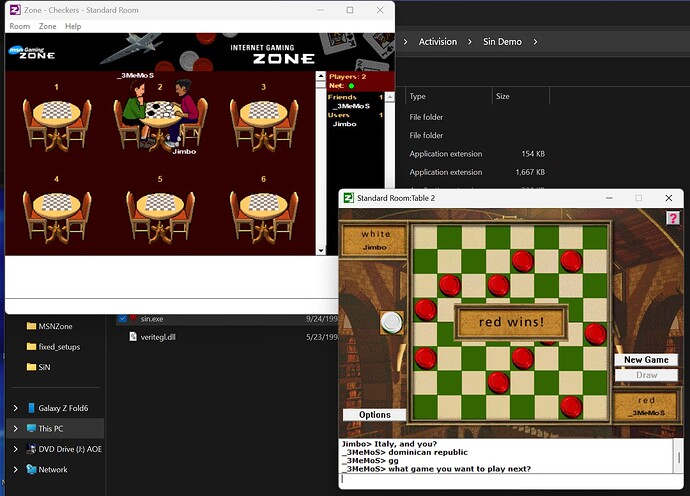Click the Galaxy Z Fold6 phone icon

click(31, 408)
